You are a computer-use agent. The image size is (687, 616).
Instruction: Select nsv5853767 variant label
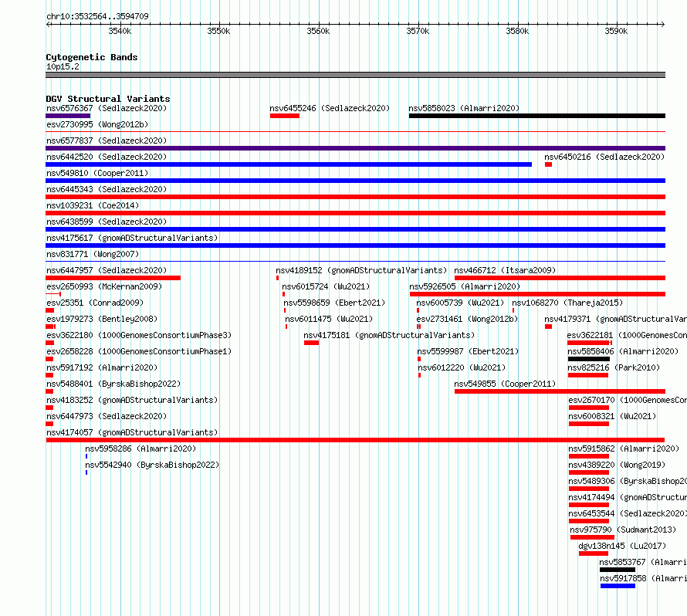pyautogui.click(x=643, y=562)
